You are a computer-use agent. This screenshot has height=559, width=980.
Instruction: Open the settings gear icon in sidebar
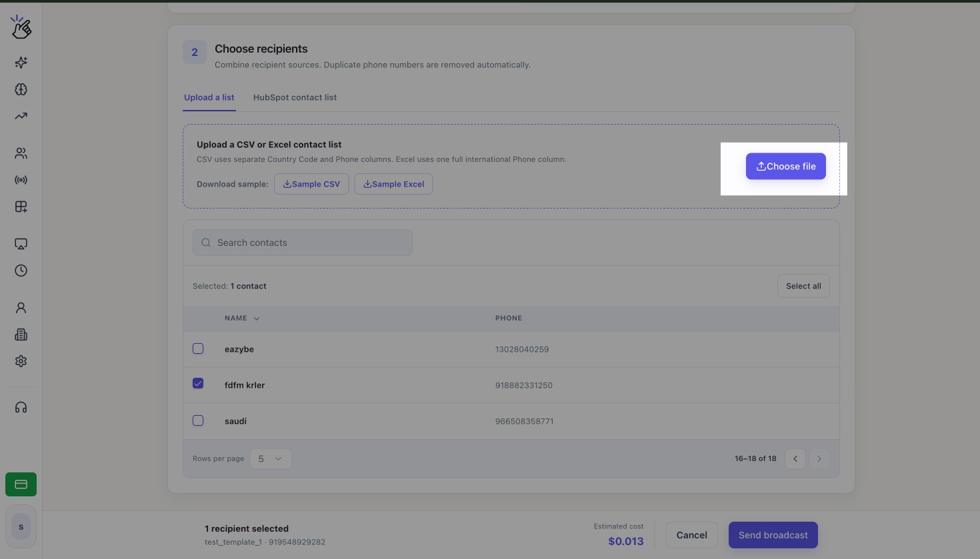tap(21, 361)
